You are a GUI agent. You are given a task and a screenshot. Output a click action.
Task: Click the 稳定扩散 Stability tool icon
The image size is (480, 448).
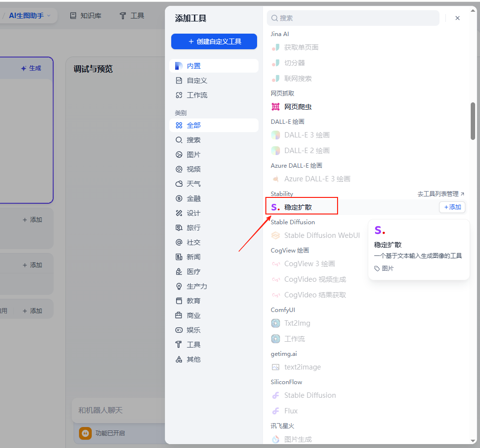(x=276, y=207)
